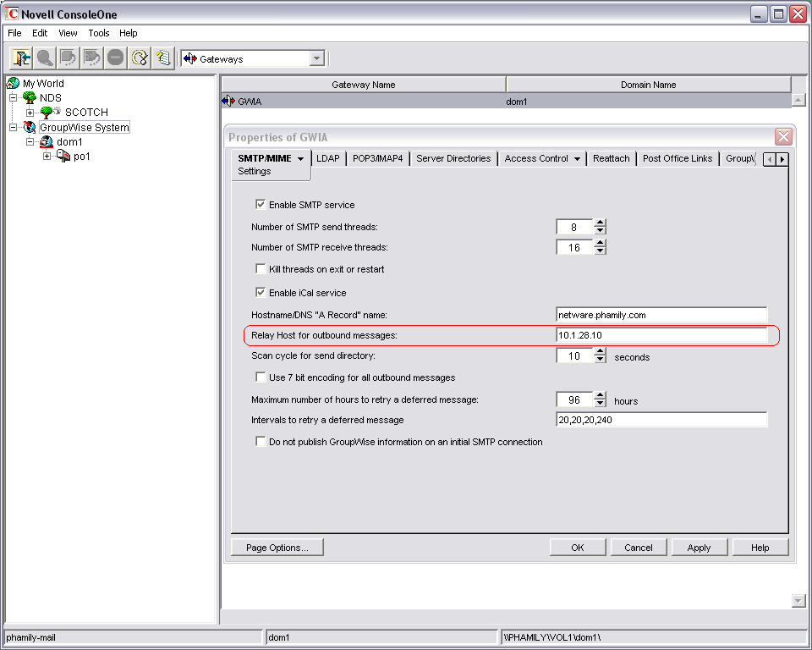Collapse the dom1 domain node
This screenshot has height=650, width=812.
pyautogui.click(x=30, y=141)
